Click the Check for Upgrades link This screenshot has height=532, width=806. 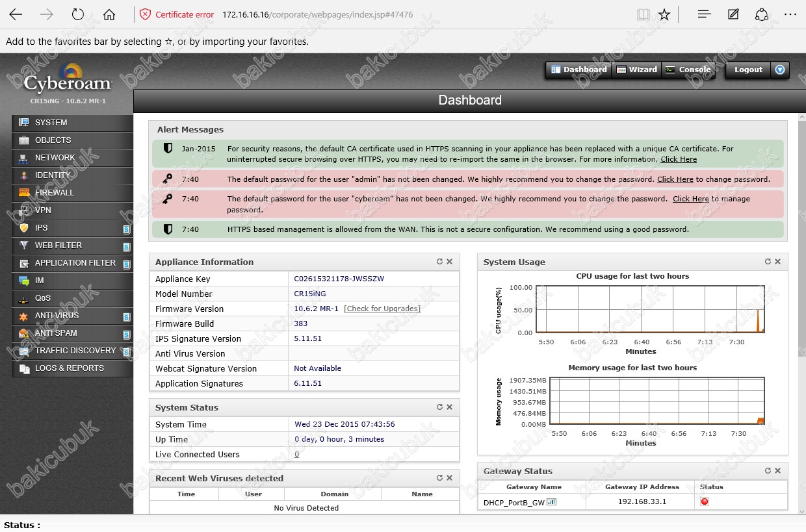pyautogui.click(x=382, y=309)
